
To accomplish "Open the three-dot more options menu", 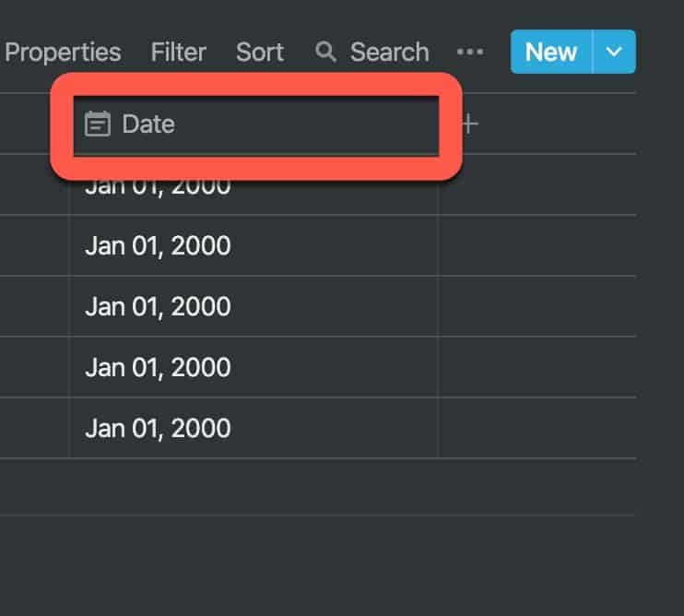I will [x=470, y=52].
